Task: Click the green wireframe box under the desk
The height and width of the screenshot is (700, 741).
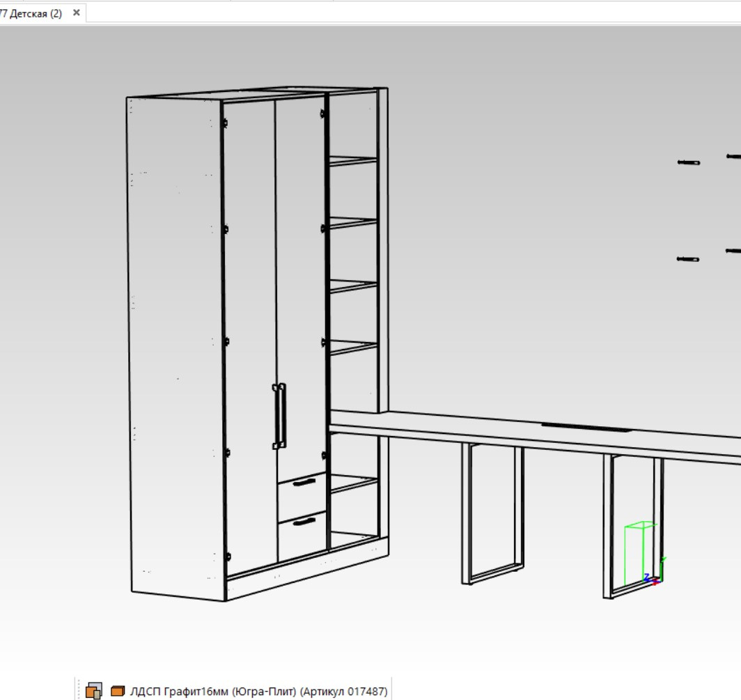Action: (x=639, y=552)
